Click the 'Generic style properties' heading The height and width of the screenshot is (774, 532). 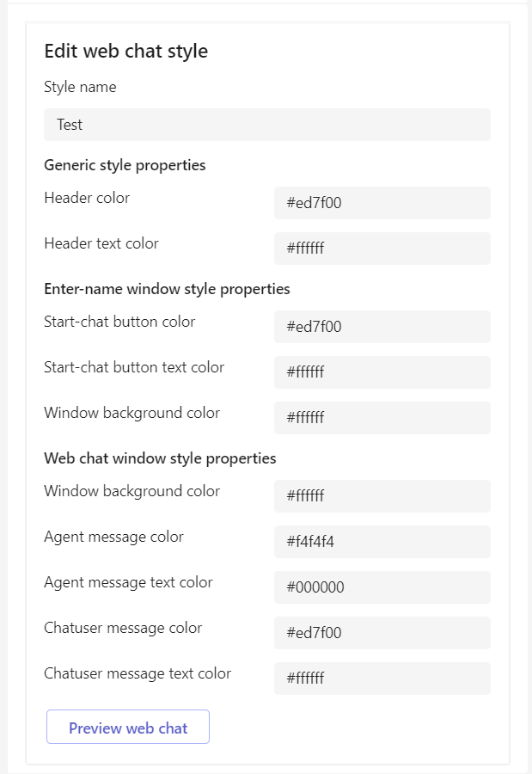pyautogui.click(x=125, y=165)
